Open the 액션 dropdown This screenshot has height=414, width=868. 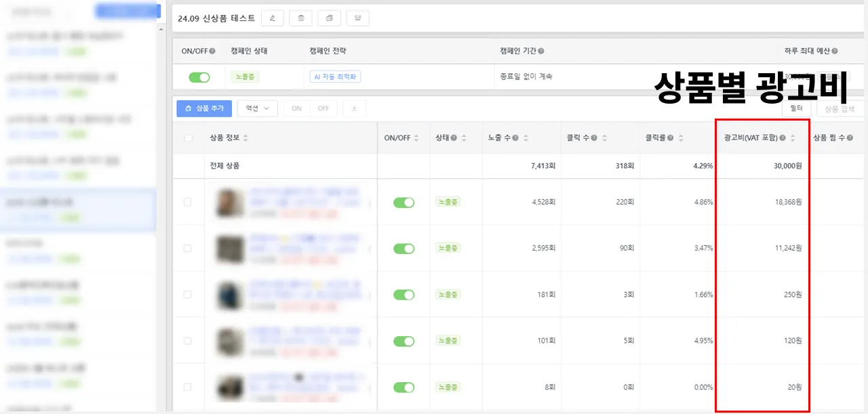[x=258, y=108]
